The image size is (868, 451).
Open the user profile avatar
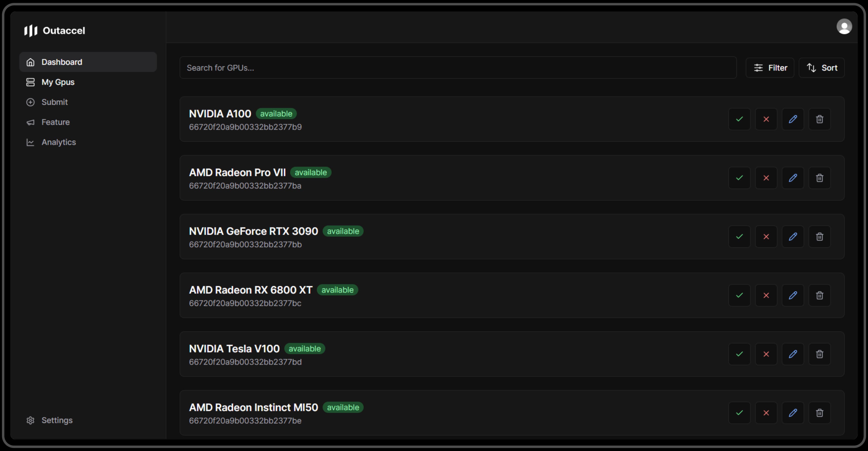point(844,27)
